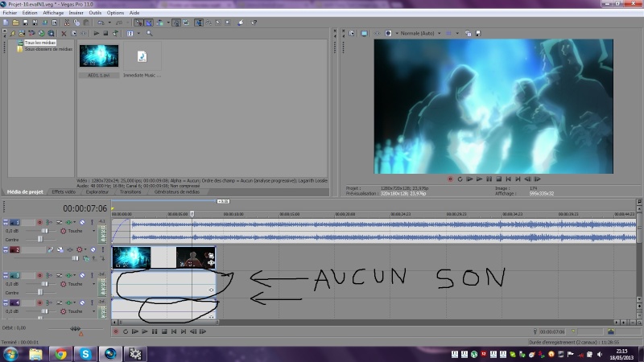Click the Open project folder icon
This screenshot has width=644, height=362.
(15, 23)
